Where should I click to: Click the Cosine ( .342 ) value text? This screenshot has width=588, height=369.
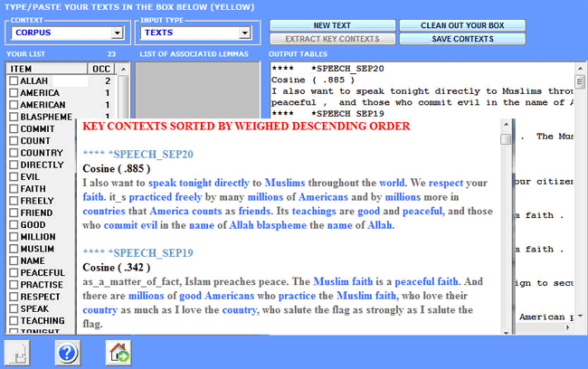(117, 268)
